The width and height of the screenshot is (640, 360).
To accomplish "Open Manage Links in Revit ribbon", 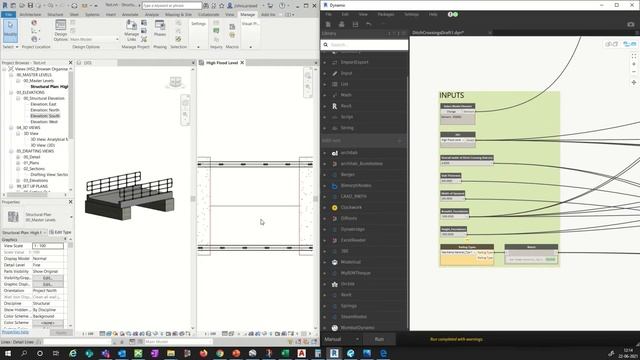I will click(x=131, y=30).
